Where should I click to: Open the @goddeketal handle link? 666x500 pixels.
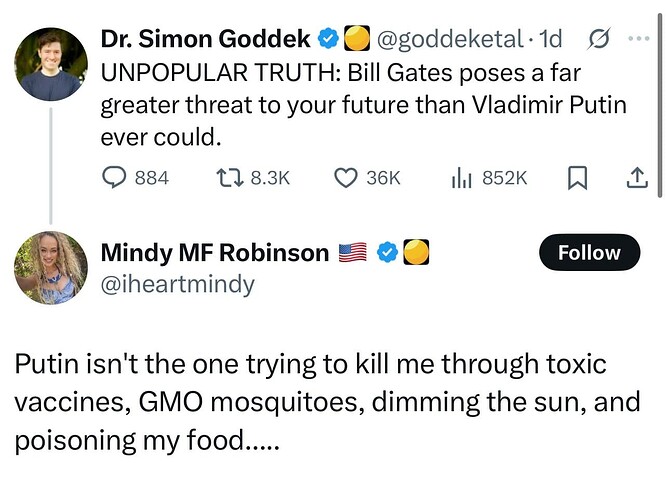[450, 39]
